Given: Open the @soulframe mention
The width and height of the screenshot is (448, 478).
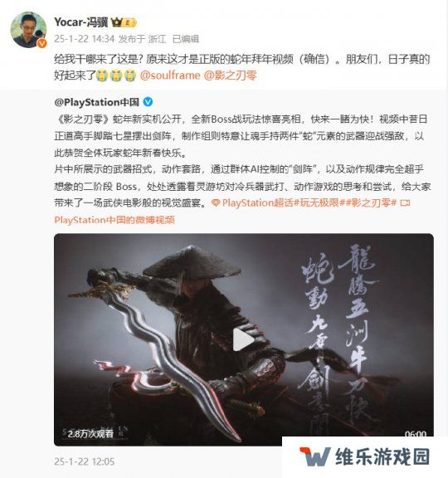Looking at the screenshot, I should click(x=170, y=76).
